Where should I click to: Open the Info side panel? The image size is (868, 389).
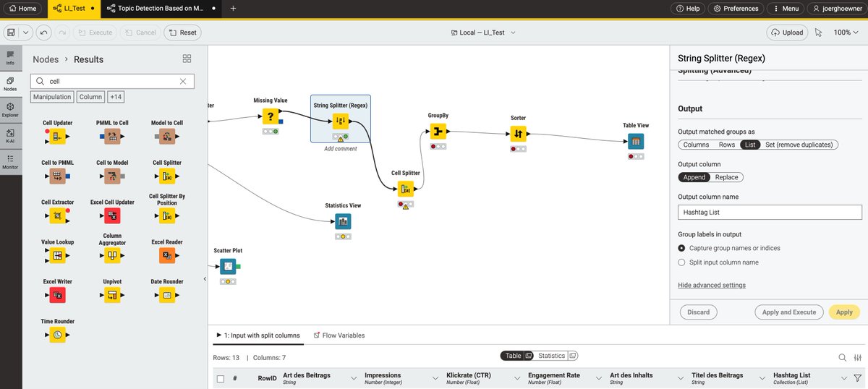coord(10,57)
